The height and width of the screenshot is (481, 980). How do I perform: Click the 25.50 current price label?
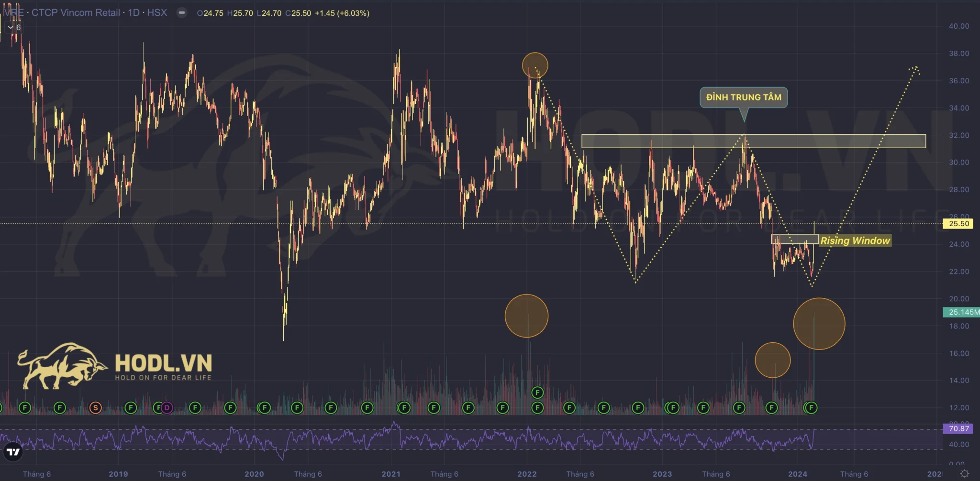[x=958, y=223]
